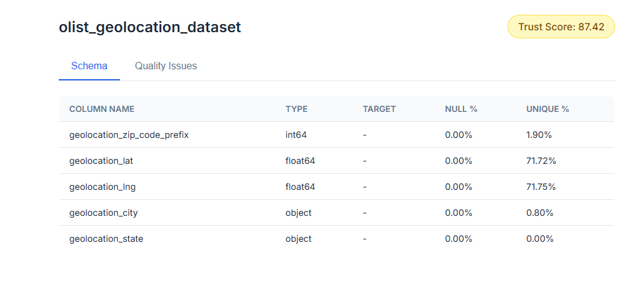
Task: Click the 0.80% unique value for geolocation_city
Action: tap(539, 213)
